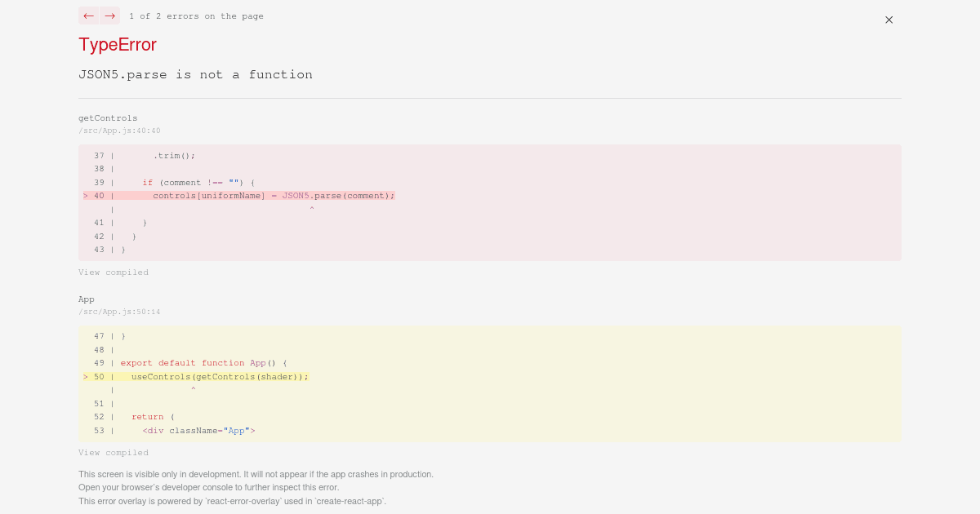The width and height of the screenshot is (980, 514).
Task: Advance to the next error using the right arrow
Action: click(109, 16)
